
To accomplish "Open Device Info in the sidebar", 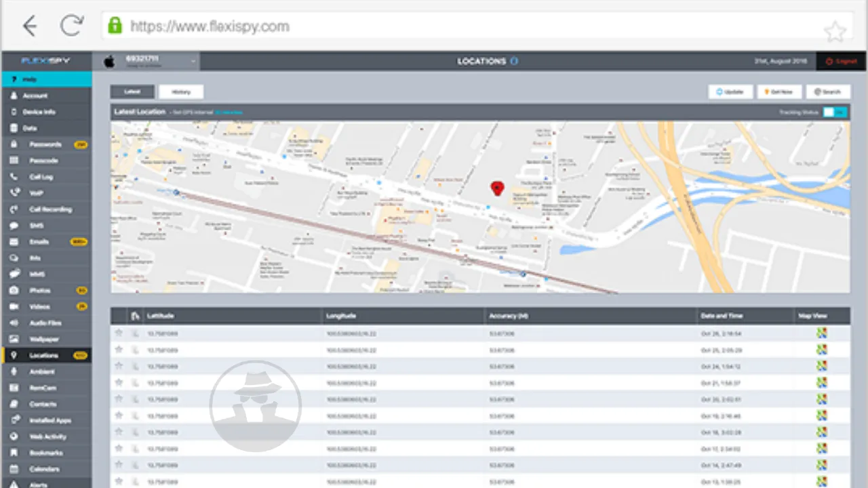I will coord(46,112).
